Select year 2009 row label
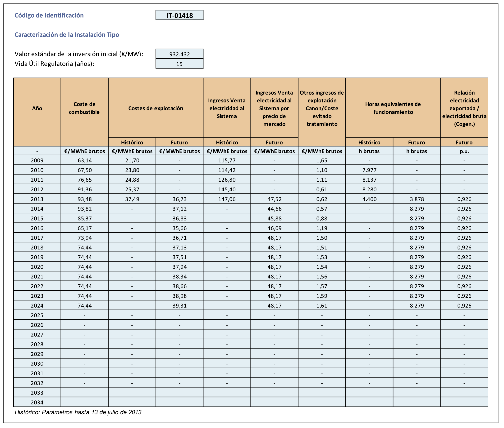This screenshot has width=504, height=428. 37,160
